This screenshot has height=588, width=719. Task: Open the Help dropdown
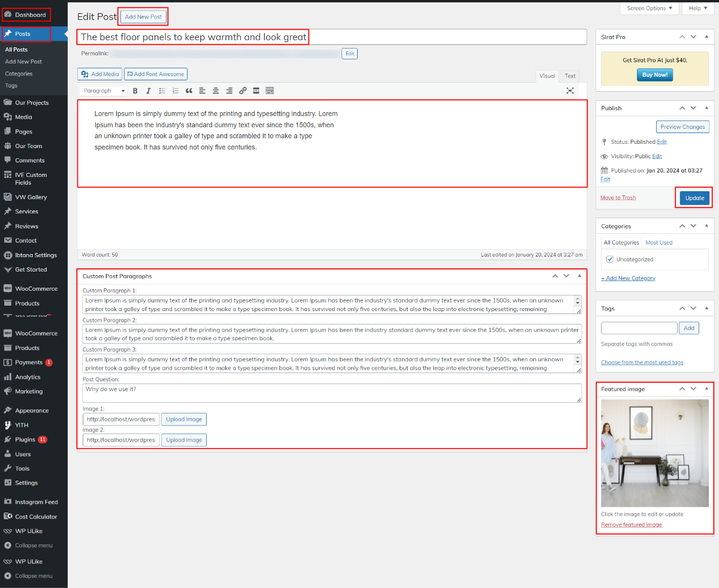click(x=699, y=8)
